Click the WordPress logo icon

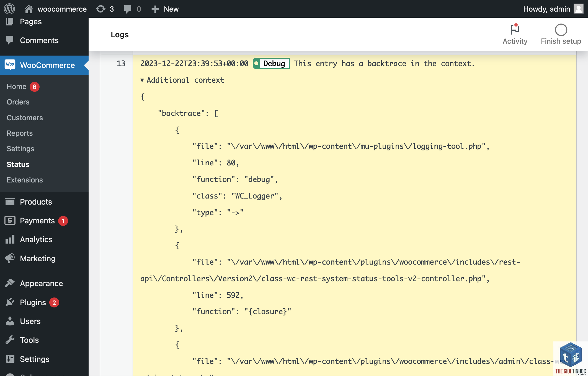pyautogui.click(x=9, y=9)
